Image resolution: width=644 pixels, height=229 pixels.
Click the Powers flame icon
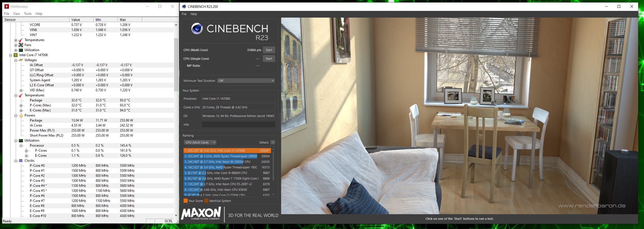[21, 115]
